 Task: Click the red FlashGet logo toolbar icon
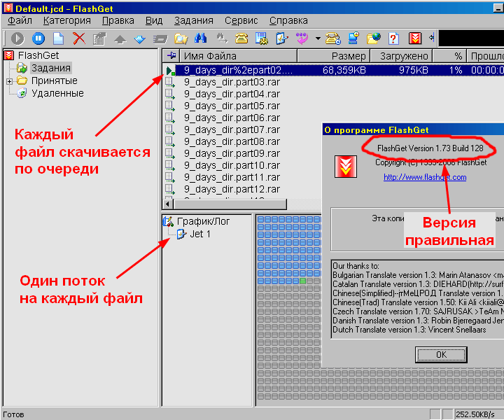pos(415,38)
